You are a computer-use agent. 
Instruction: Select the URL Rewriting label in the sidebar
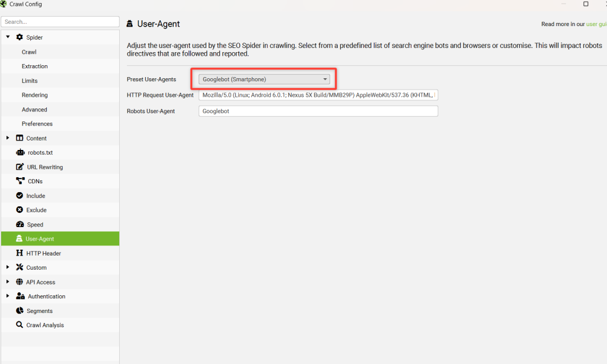point(45,167)
